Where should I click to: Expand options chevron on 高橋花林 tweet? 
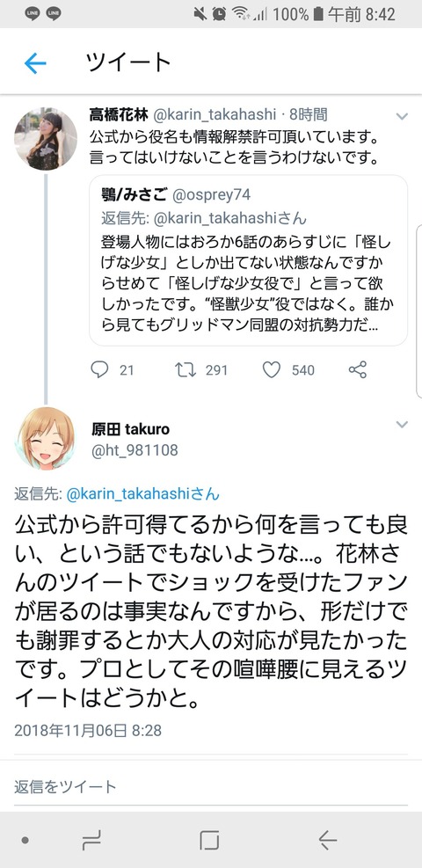[402, 116]
